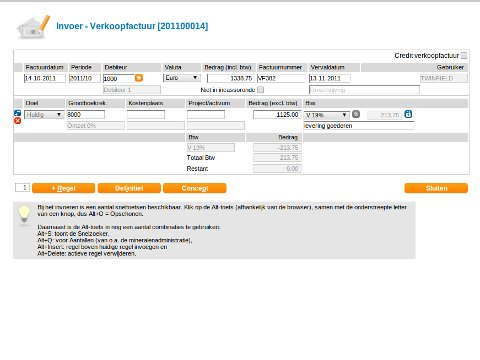Image resolution: width=480 pixels, height=360 pixels.
Task: Click the 'Alt+S: toont de Snelzoeker' tip line
Action: [x=73, y=234]
